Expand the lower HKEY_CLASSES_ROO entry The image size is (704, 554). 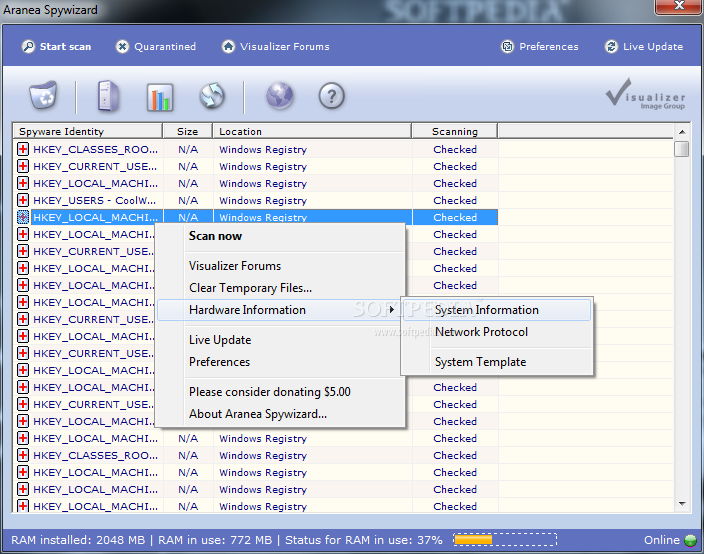[23, 455]
